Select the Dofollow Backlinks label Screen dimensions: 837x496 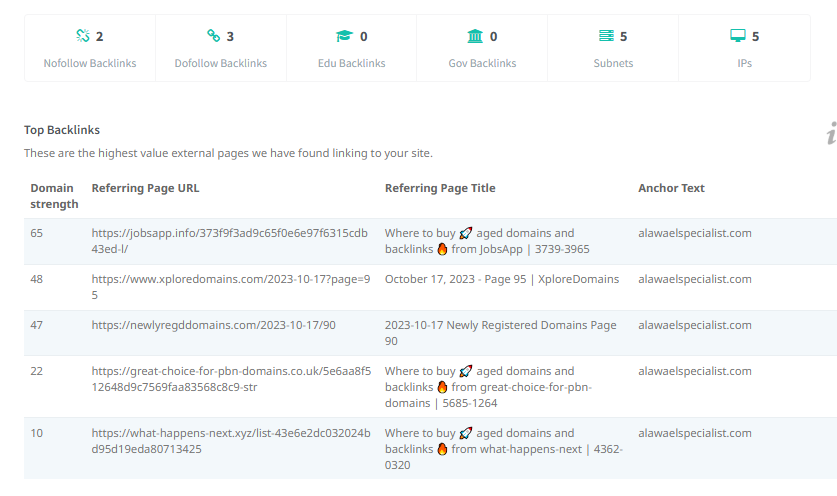click(220, 63)
